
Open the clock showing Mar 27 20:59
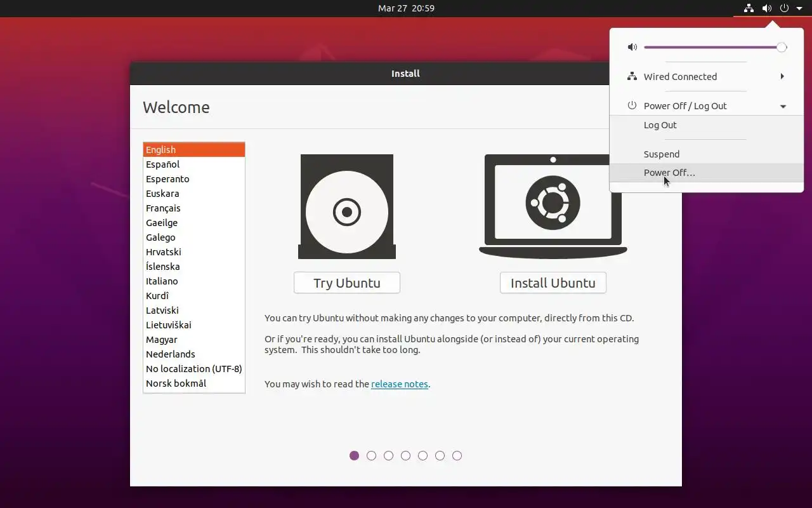click(x=406, y=8)
